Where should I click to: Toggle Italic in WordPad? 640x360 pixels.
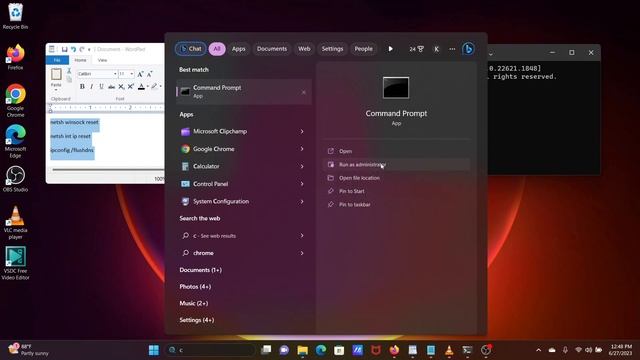click(91, 87)
